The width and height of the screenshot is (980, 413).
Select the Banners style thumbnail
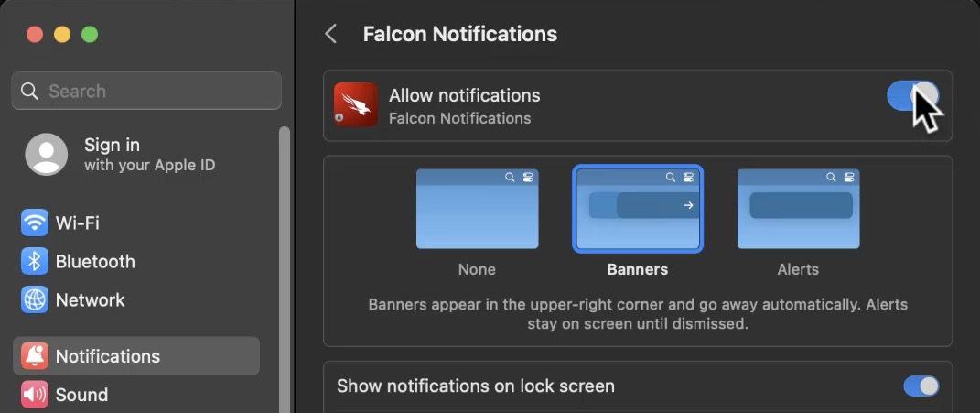coord(638,209)
